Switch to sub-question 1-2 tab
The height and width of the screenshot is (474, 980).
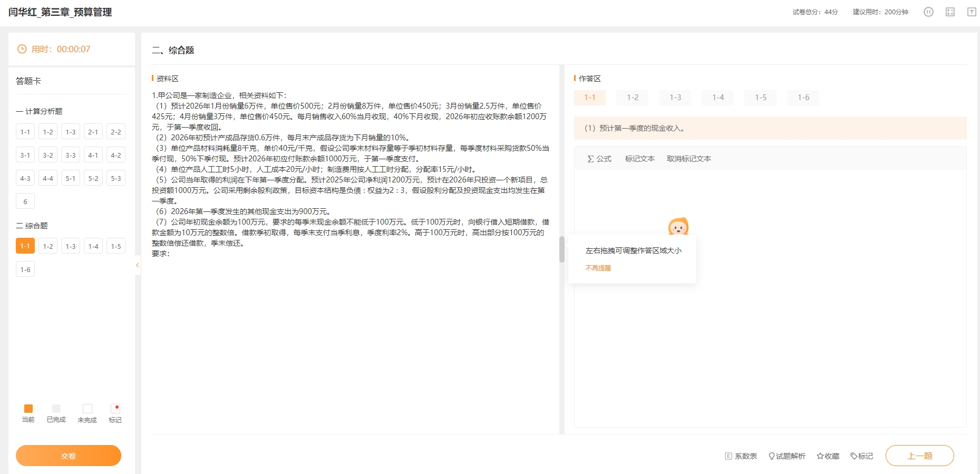(633, 98)
